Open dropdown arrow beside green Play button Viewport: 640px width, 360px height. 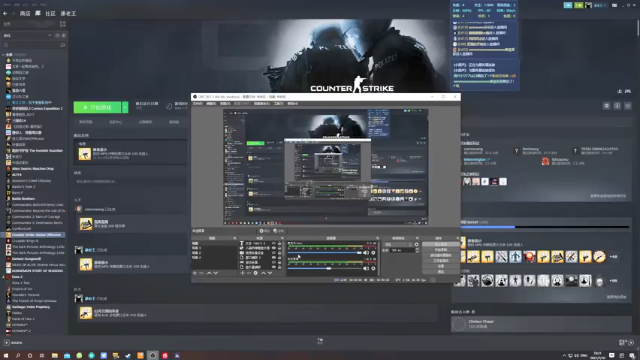[125, 107]
